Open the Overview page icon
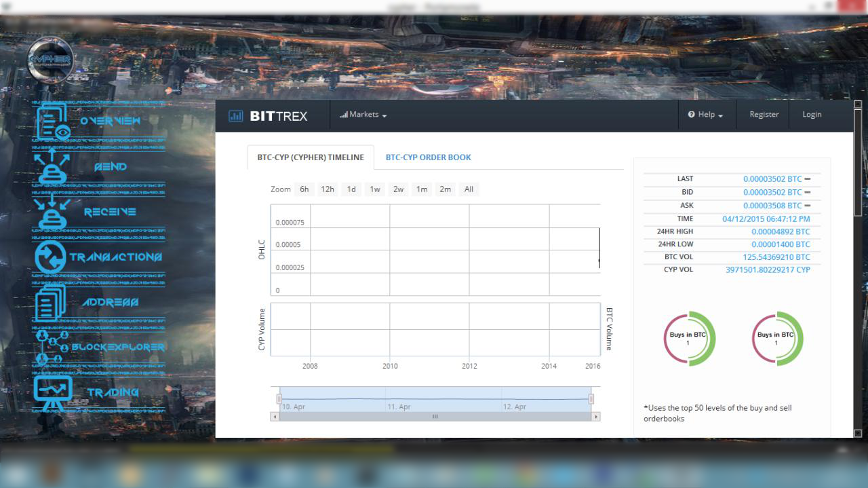 (x=52, y=122)
